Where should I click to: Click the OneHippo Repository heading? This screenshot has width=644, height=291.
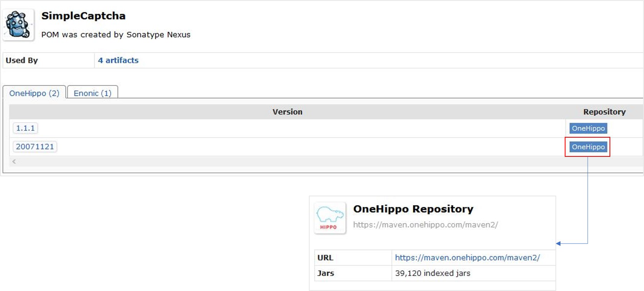pos(413,209)
